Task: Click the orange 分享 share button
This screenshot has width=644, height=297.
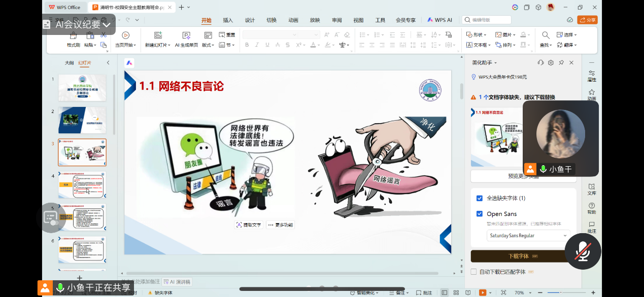Action: click(587, 20)
